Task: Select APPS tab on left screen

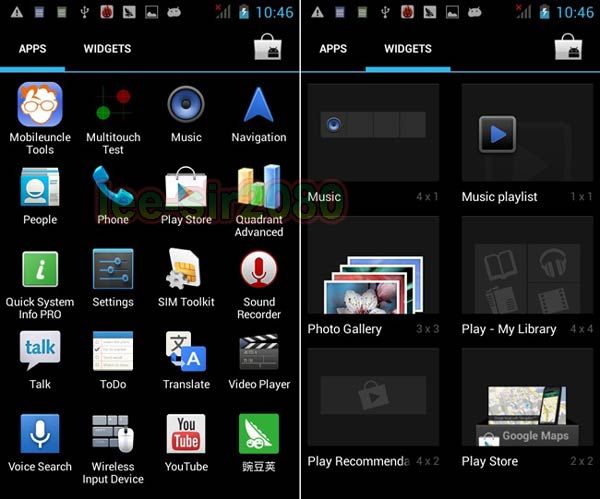Action: tap(33, 49)
